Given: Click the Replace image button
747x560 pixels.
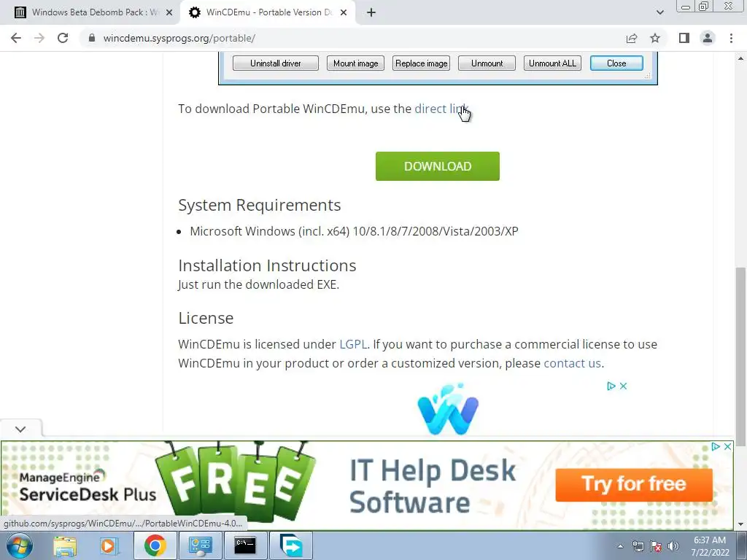Looking at the screenshot, I should pos(421,63).
